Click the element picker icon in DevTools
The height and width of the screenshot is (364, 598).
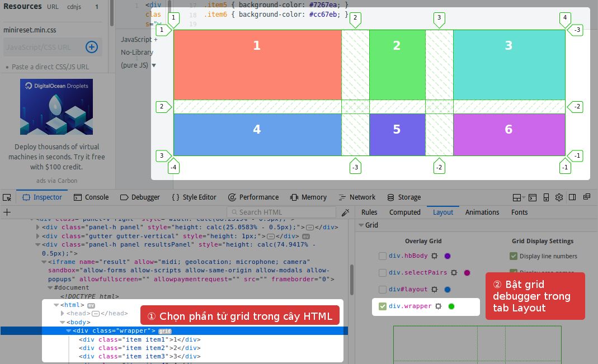tap(7, 197)
